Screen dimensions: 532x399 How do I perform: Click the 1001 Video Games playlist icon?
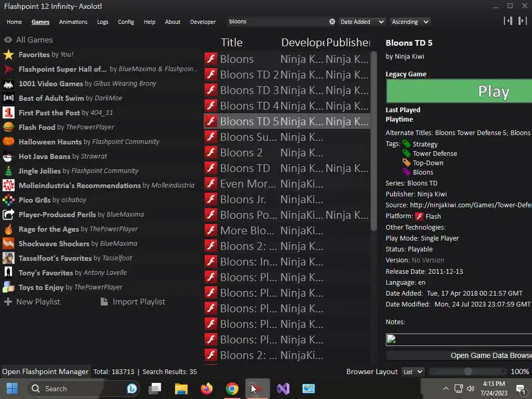pos(8,84)
